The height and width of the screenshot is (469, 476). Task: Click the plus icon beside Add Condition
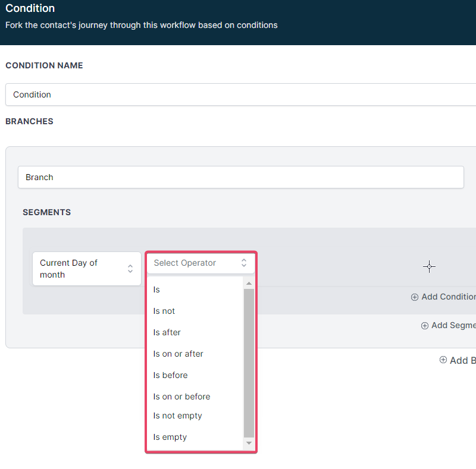[415, 297]
